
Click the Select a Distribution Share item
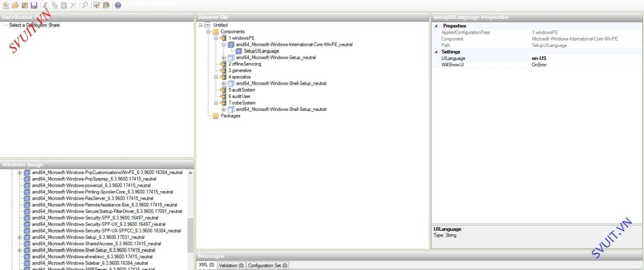[x=35, y=25]
